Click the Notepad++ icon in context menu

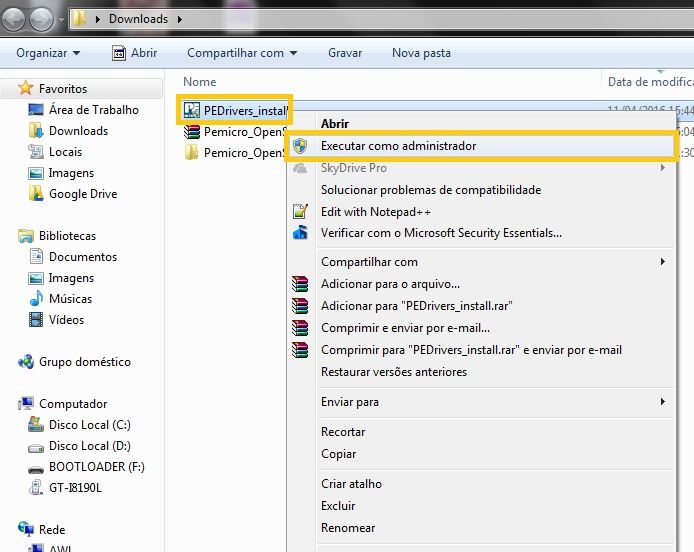pos(300,212)
